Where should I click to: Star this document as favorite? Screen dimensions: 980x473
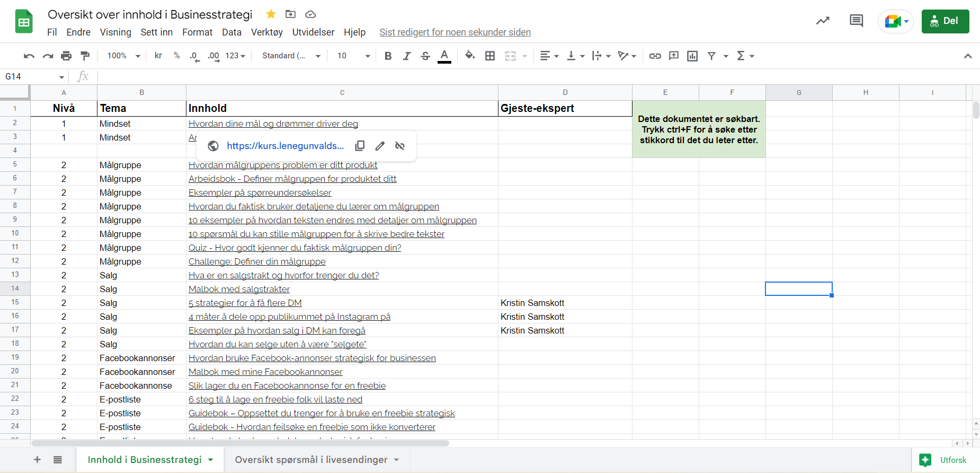click(271, 14)
